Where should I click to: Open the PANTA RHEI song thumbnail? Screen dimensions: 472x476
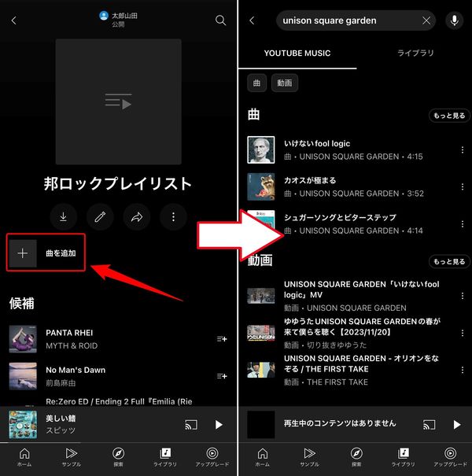point(23,339)
